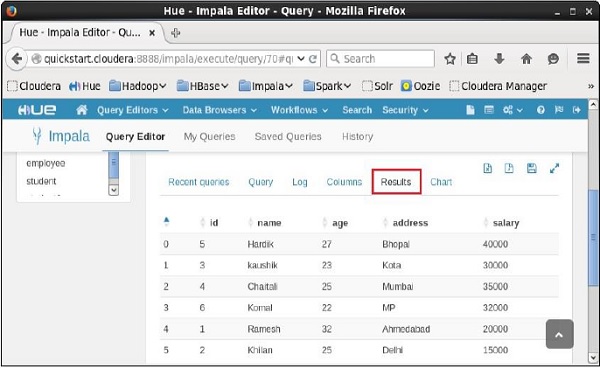Select the Columns tab

click(344, 182)
